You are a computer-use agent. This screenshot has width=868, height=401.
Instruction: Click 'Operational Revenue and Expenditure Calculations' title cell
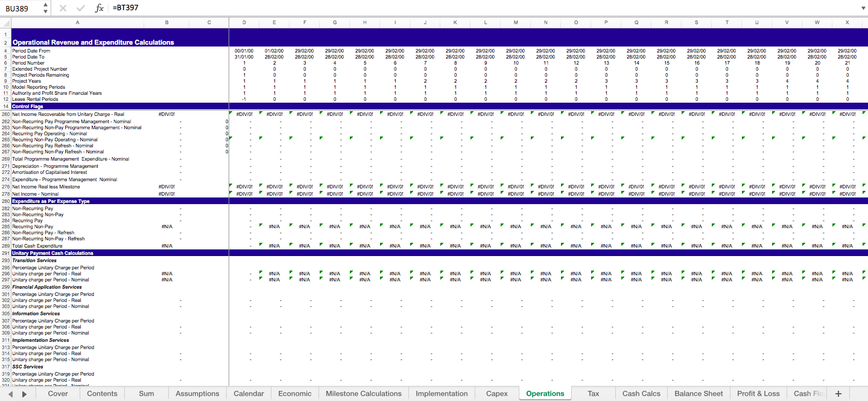coord(93,42)
